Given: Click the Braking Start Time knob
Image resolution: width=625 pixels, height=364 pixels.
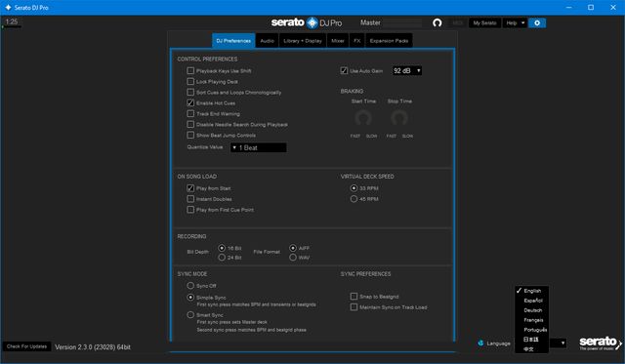Looking at the screenshot, I should tap(363, 118).
